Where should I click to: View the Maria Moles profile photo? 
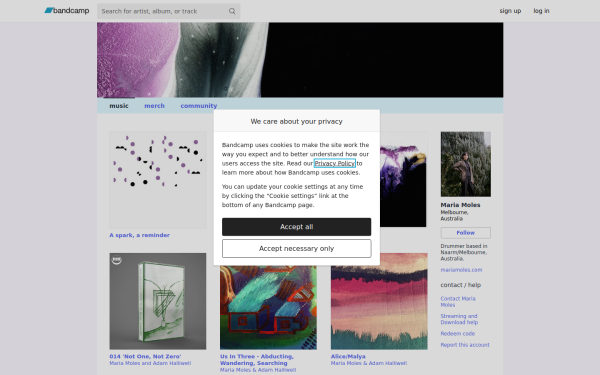point(466,165)
